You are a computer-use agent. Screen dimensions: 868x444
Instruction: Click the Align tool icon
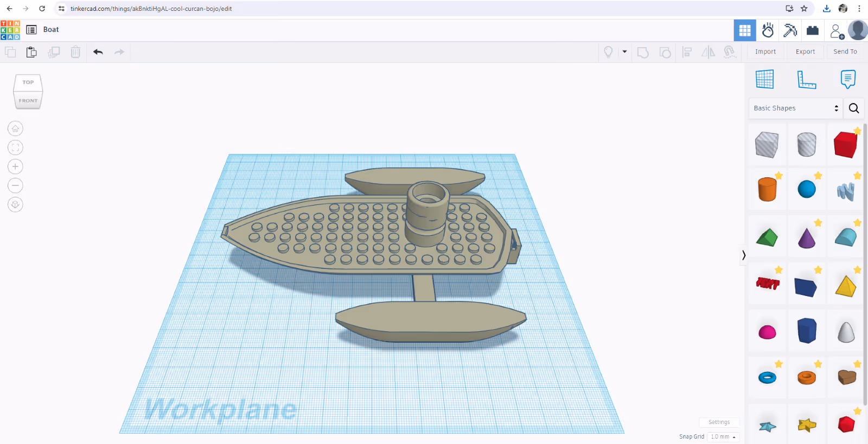tap(687, 52)
